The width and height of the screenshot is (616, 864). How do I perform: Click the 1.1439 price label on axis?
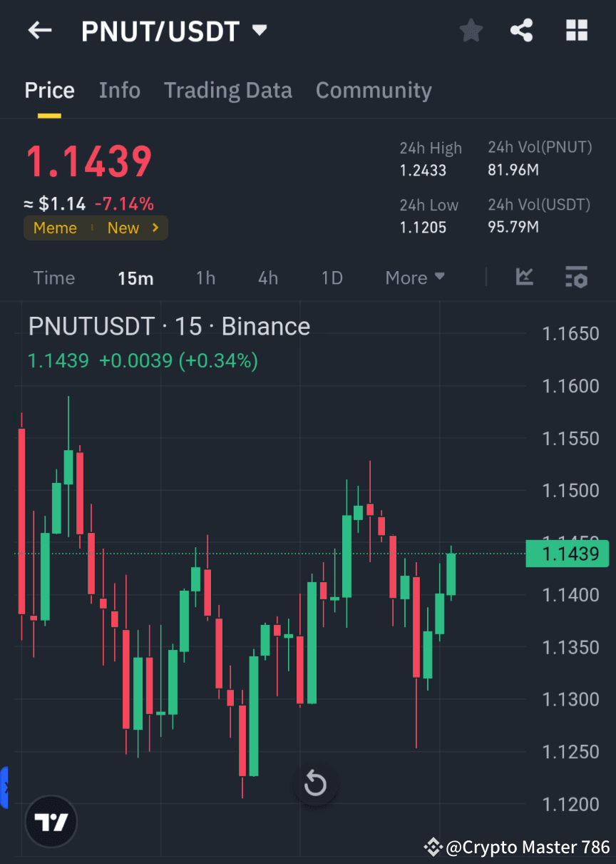(x=568, y=554)
